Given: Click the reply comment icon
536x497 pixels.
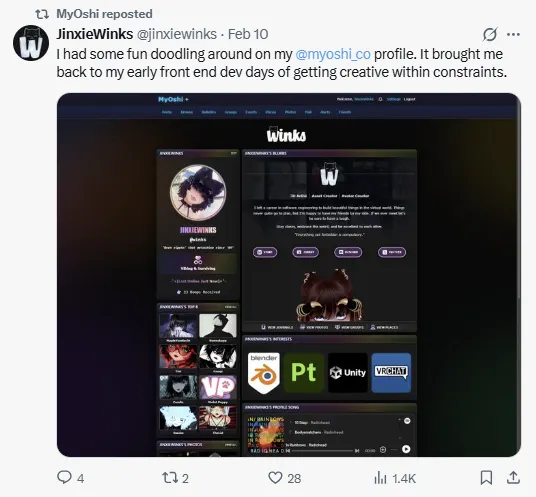Looking at the screenshot, I should (x=64, y=477).
